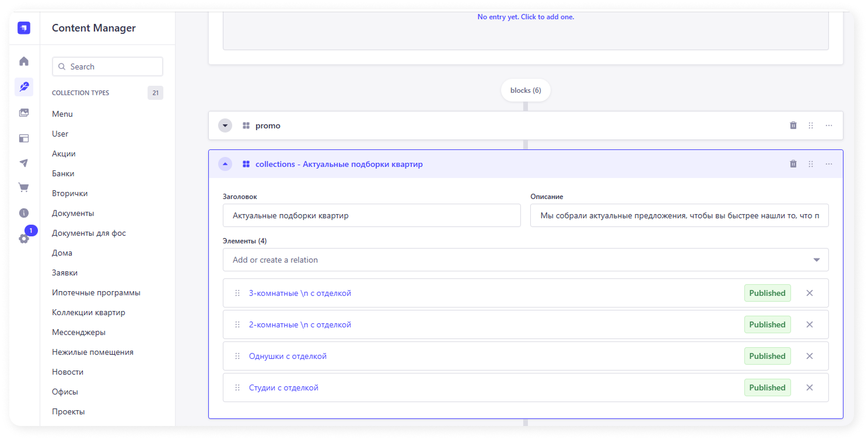Click the paper plane icon in sidebar

pyautogui.click(x=24, y=163)
